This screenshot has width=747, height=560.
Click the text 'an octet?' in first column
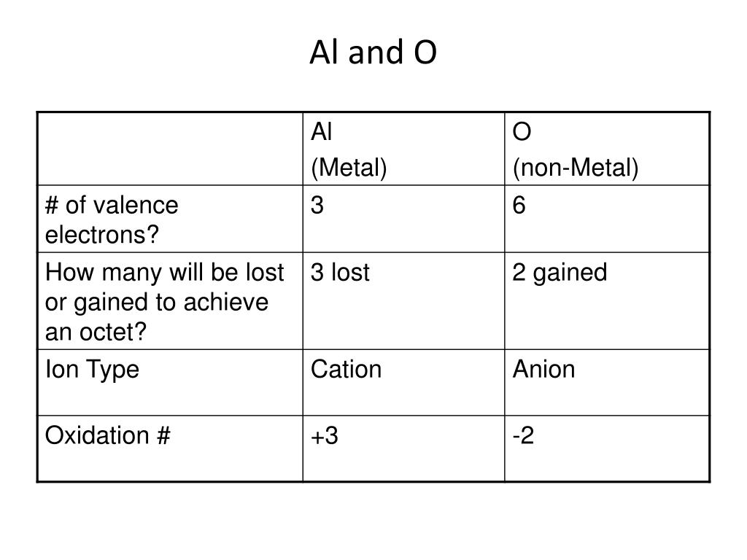tap(96, 332)
